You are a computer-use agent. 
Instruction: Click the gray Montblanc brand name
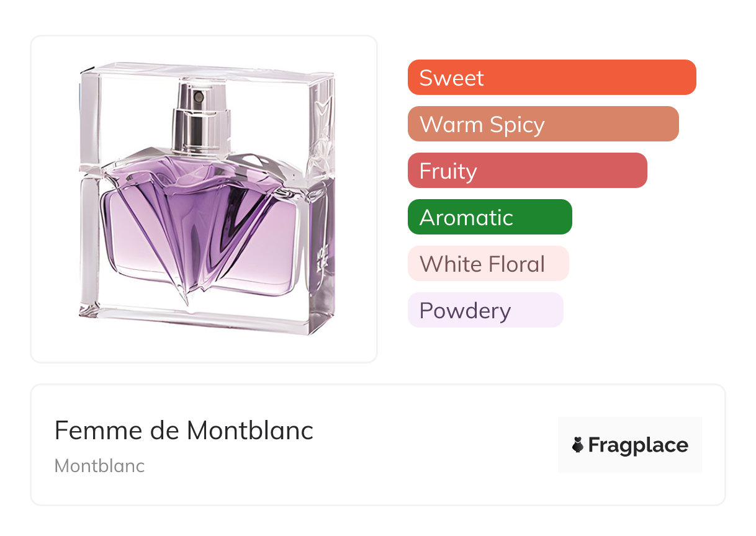point(99,466)
